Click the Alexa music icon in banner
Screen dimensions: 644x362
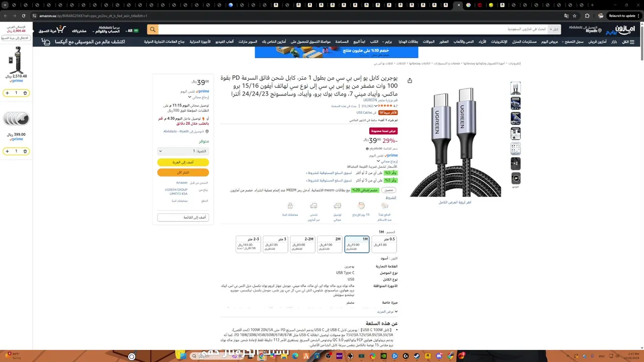coord(46,42)
